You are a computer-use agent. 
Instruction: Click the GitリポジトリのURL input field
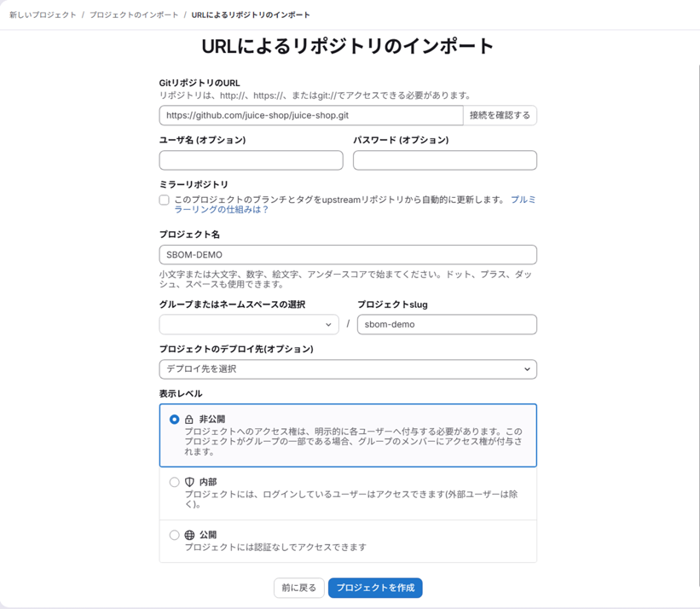click(310, 115)
